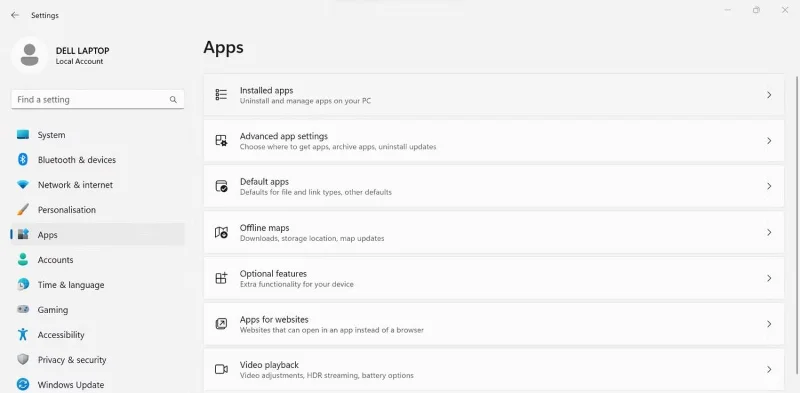Image resolution: width=800 pixels, height=393 pixels.
Task: Open Gaming settings category
Action: [97, 310]
